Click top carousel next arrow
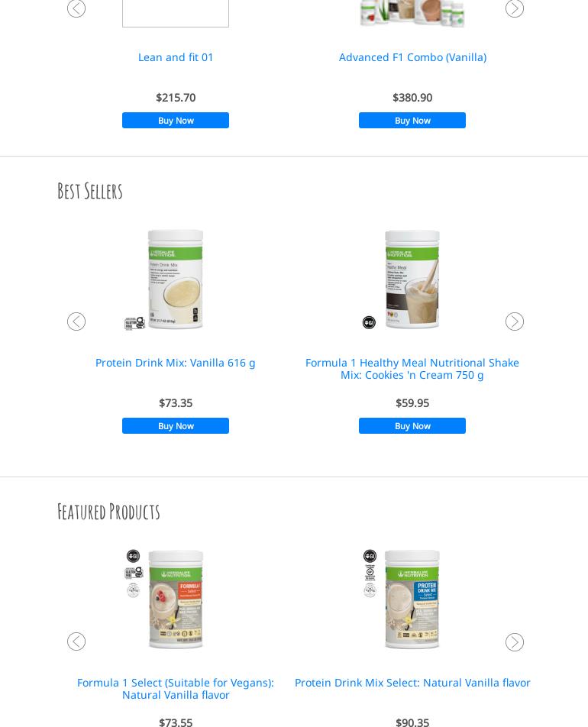The height and width of the screenshot is (727, 588). (514, 8)
